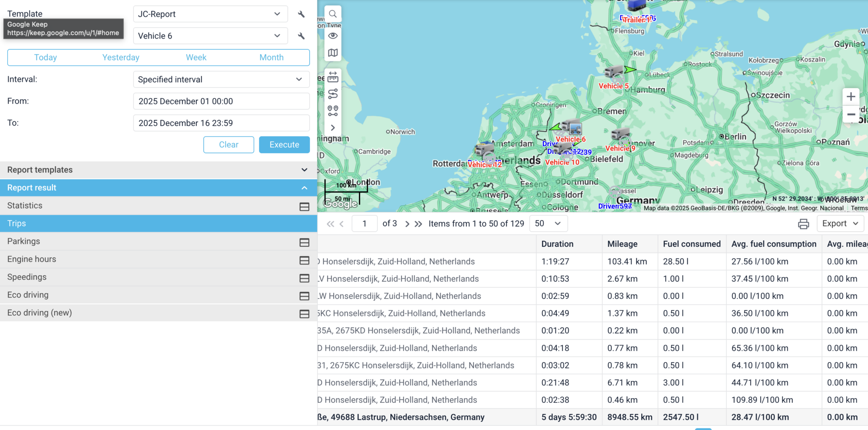Select Trips in report results
Screen dimensions: 868x430
click(x=159, y=223)
